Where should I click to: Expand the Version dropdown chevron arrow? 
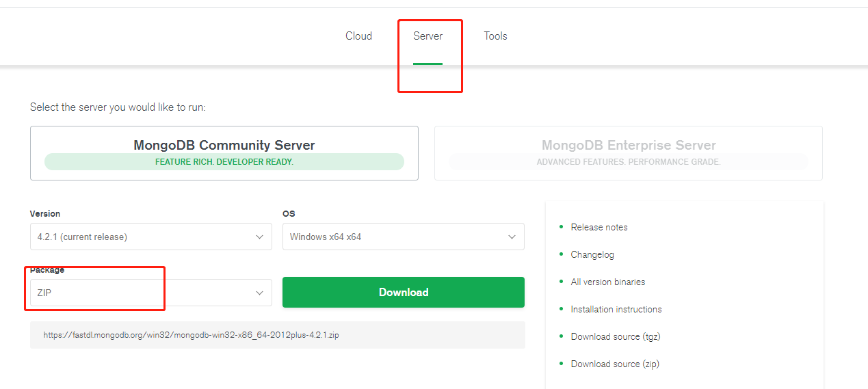click(x=259, y=237)
